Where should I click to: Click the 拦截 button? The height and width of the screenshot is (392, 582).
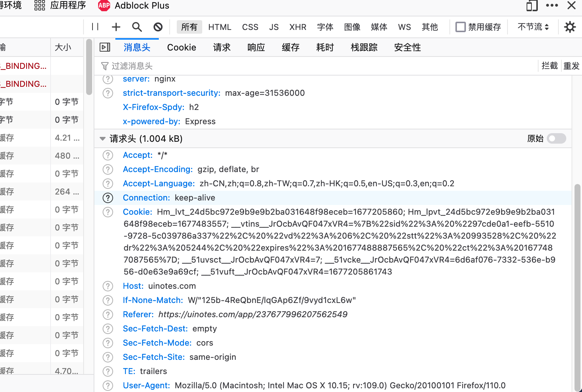pyautogui.click(x=549, y=66)
